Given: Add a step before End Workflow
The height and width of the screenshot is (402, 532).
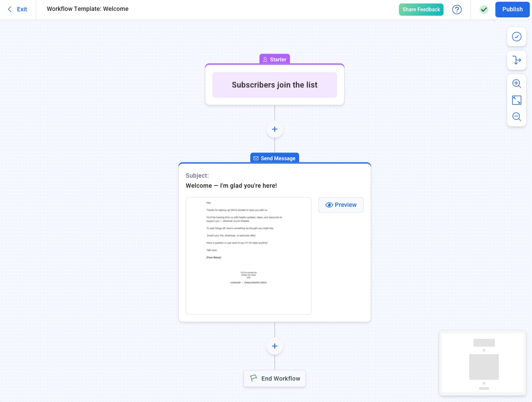Looking at the screenshot, I should coord(275,346).
